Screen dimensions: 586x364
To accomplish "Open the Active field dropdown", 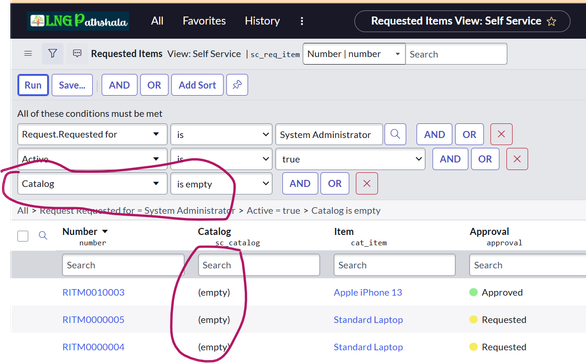I will pyautogui.click(x=92, y=159).
